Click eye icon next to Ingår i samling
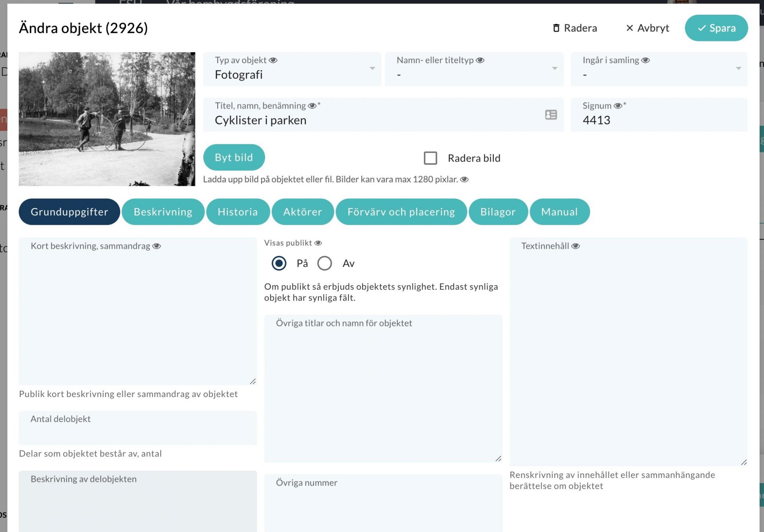This screenshot has width=764, height=532. point(645,60)
